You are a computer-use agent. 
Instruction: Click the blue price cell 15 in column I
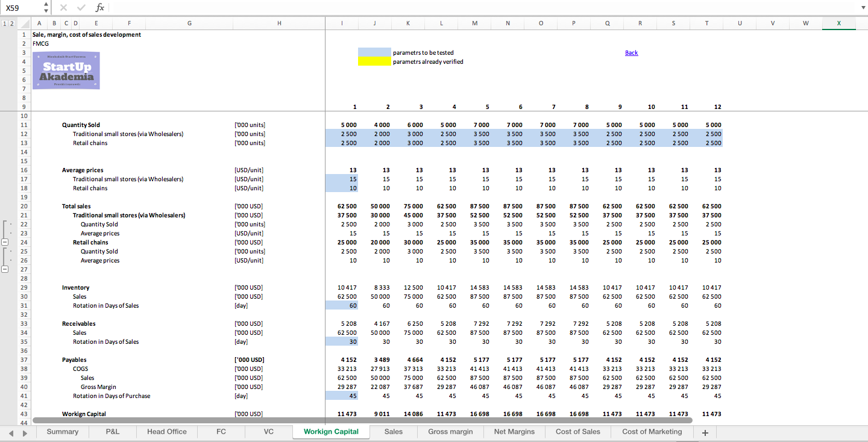point(341,179)
